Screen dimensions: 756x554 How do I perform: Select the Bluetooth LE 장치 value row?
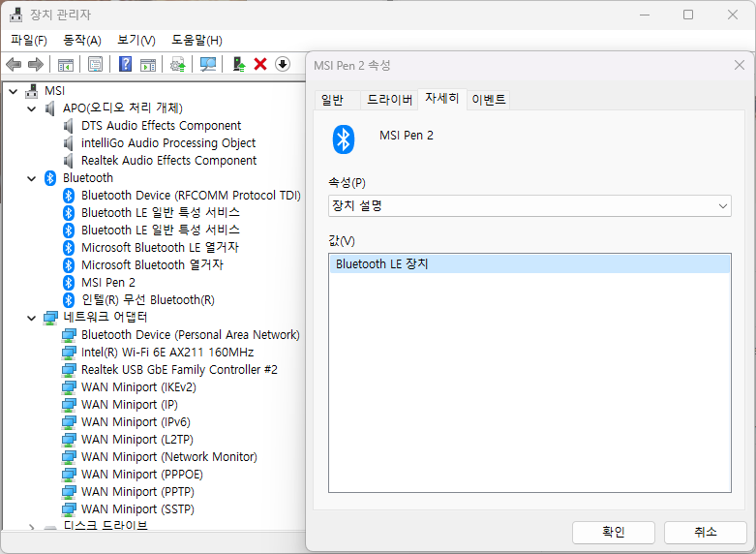(x=529, y=264)
